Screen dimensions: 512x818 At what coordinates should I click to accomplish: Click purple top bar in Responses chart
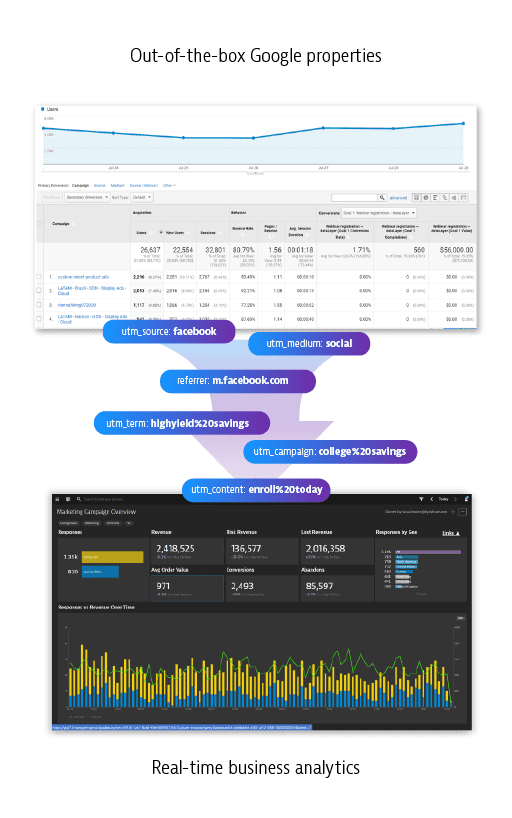[428, 551]
